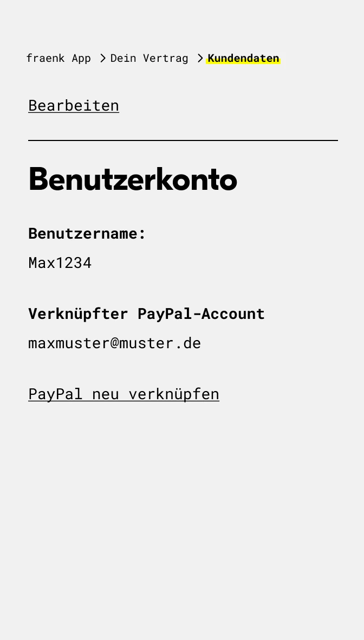This screenshot has width=364, height=640.
Task: Go to fraenk App breadcrumb
Action: pyautogui.click(x=58, y=59)
